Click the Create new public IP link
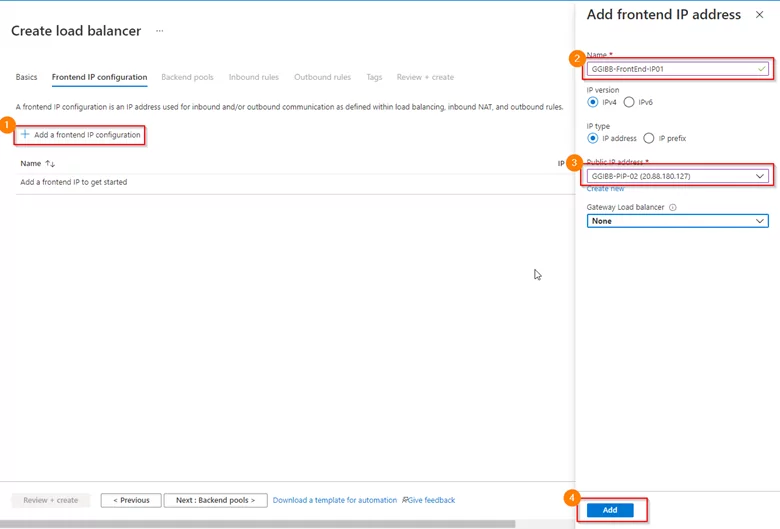This screenshot has width=780, height=529. (x=605, y=189)
